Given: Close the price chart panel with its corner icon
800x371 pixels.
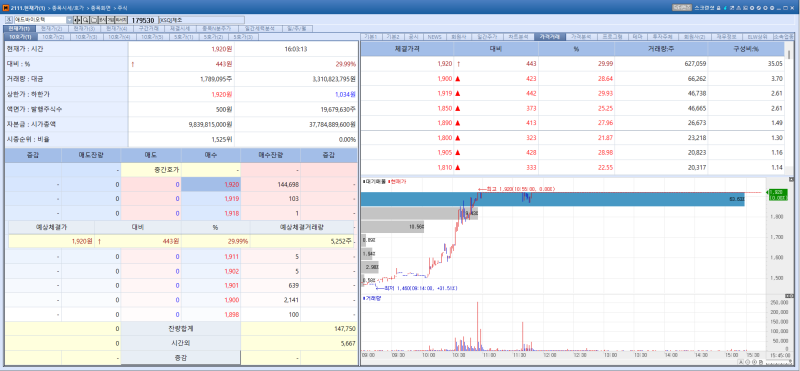Looking at the screenshot, I should point(792,180).
